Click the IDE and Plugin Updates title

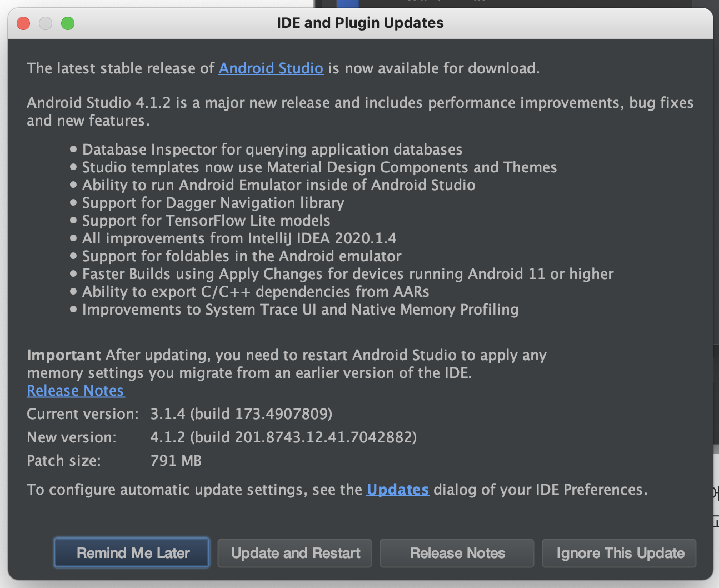coord(360,23)
